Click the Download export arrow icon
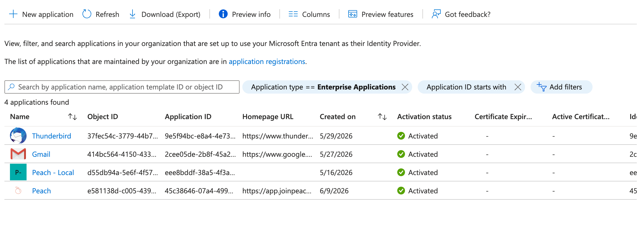 click(133, 14)
